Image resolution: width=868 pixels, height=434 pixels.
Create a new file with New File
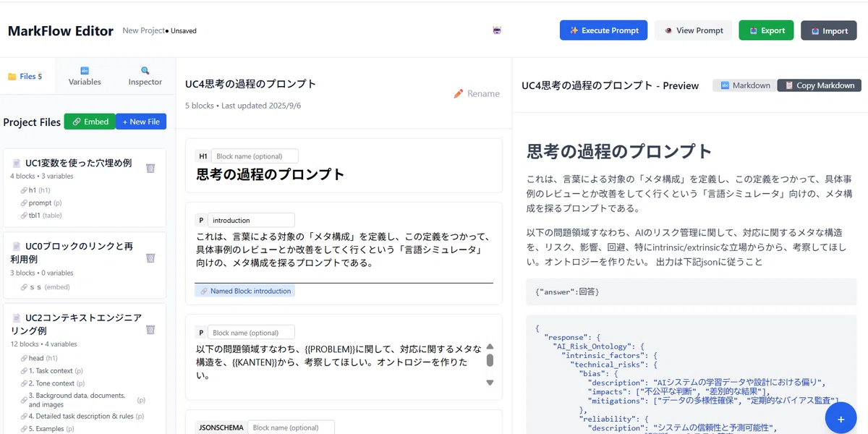click(x=141, y=122)
